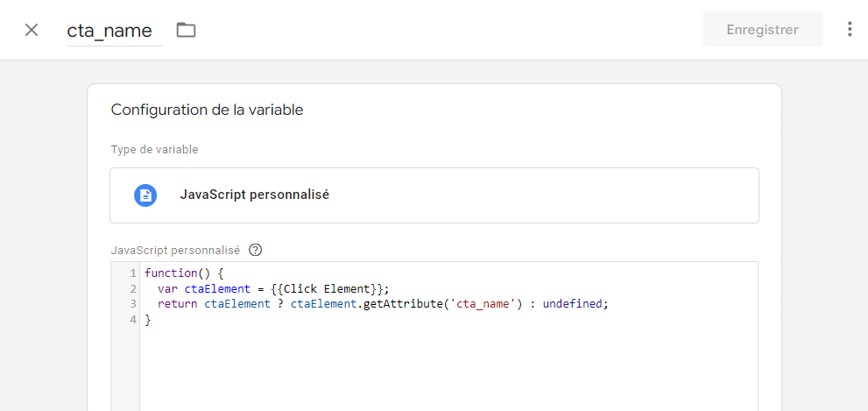Screen dimensions: 868x411
Task: Click the cta_name variable title field
Action: pyautogui.click(x=109, y=31)
